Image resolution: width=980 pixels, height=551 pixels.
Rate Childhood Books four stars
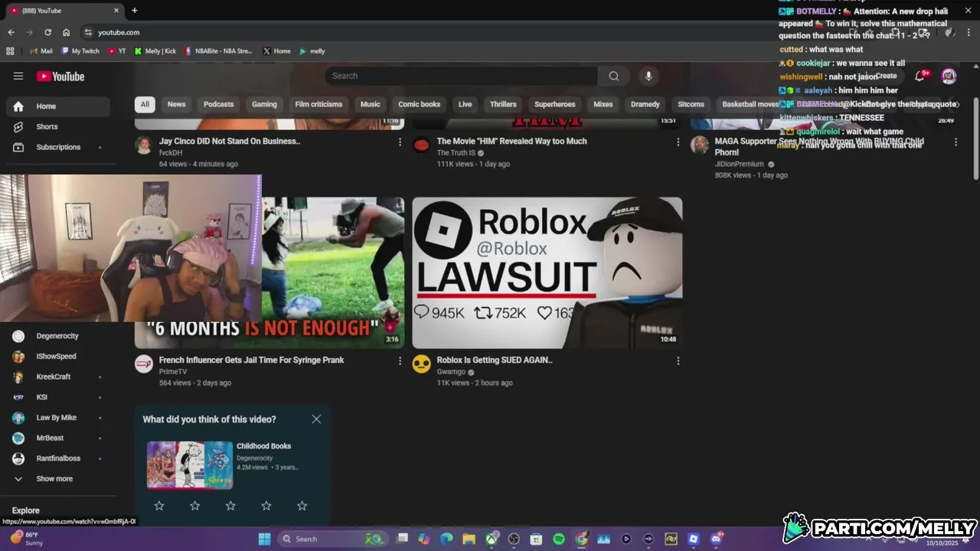tap(266, 506)
